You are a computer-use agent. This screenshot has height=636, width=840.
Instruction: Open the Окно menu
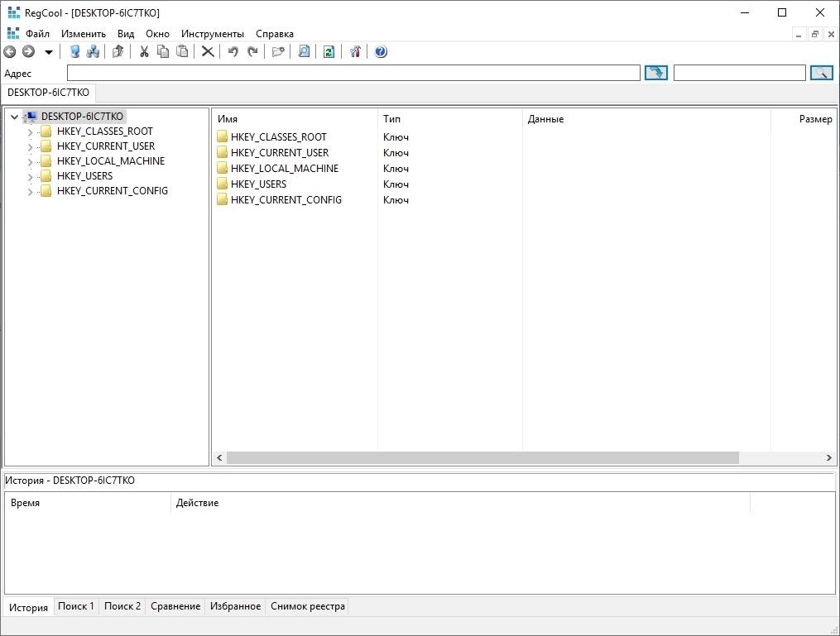[x=157, y=34]
